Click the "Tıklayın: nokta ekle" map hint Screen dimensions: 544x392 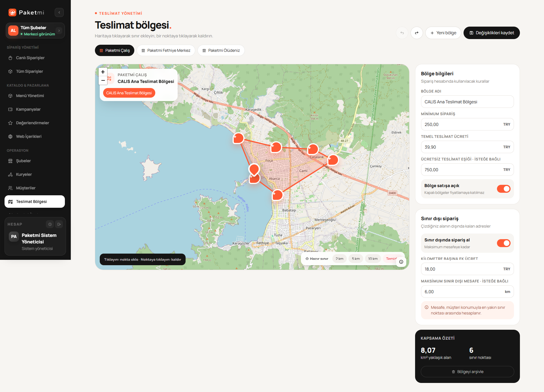(x=143, y=260)
